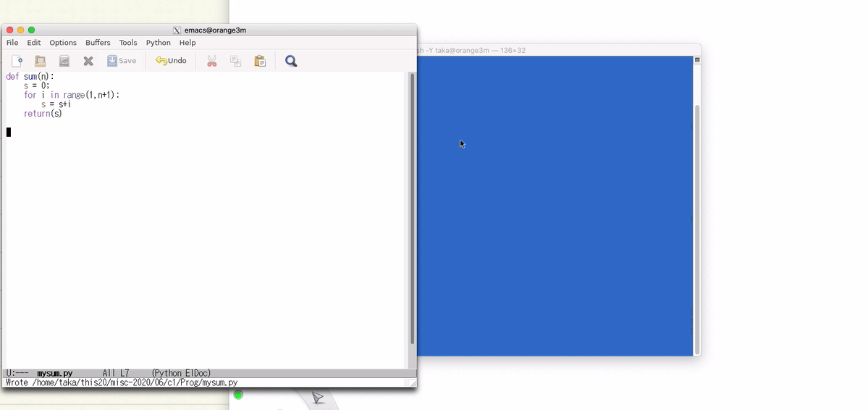868x410 pixels.
Task: Click the Emacs window resize grip corner
Action: click(x=413, y=383)
